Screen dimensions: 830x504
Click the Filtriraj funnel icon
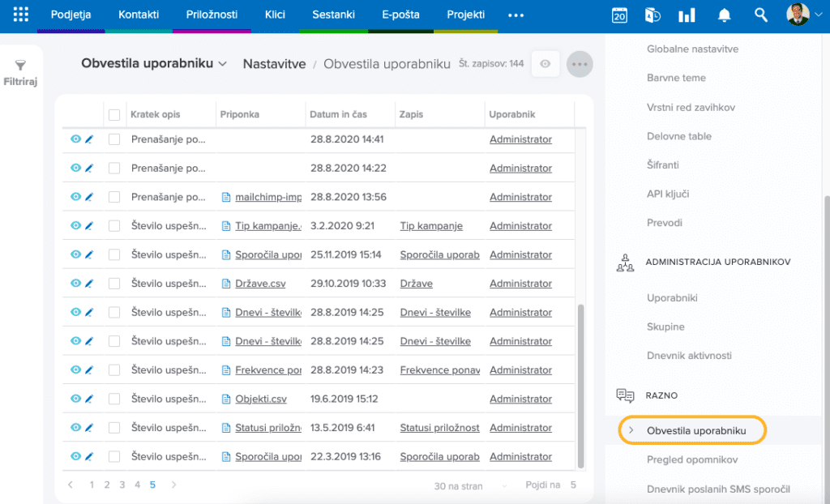(x=21, y=66)
